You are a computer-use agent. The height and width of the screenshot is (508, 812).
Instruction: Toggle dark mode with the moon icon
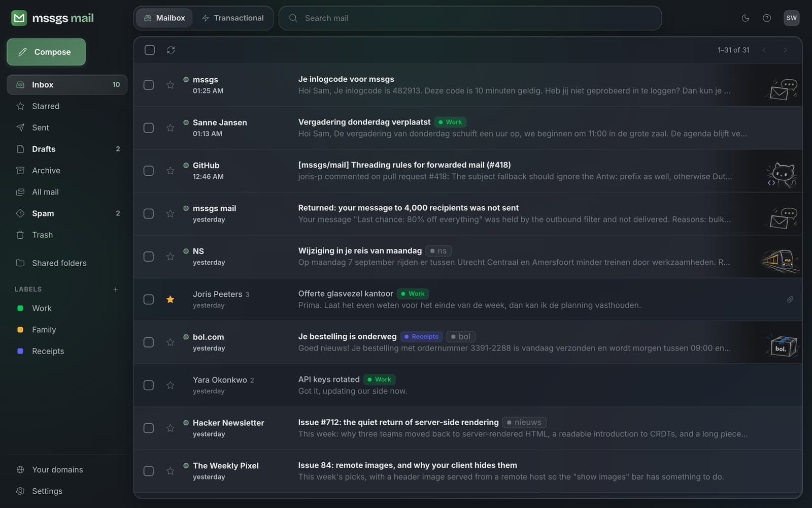click(x=746, y=18)
